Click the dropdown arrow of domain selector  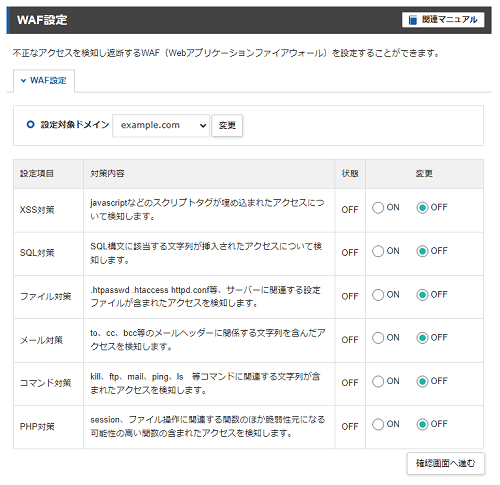tap(203, 126)
